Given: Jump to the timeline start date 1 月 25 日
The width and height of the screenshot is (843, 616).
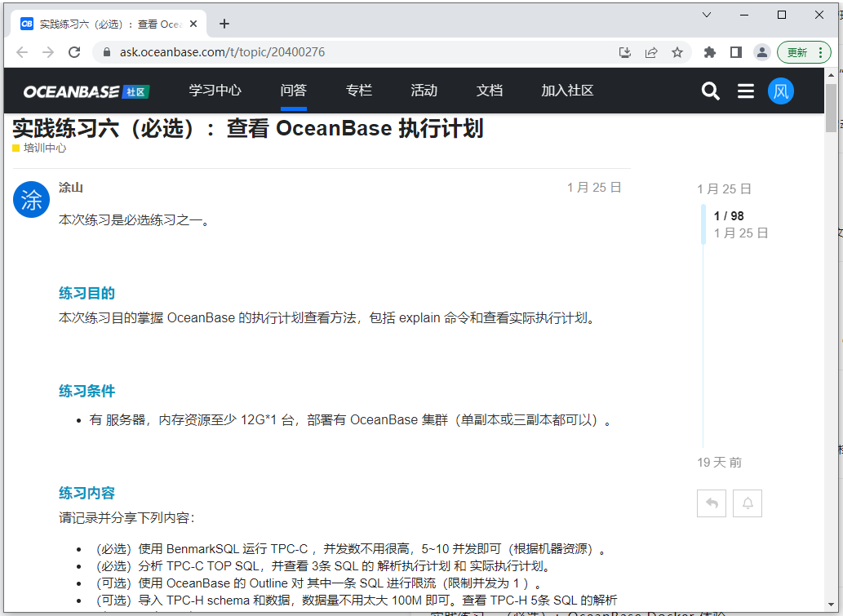Looking at the screenshot, I should [724, 188].
